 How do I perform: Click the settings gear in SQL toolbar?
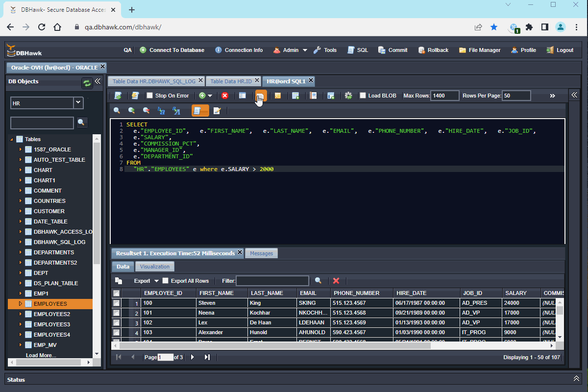click(348, 96)
